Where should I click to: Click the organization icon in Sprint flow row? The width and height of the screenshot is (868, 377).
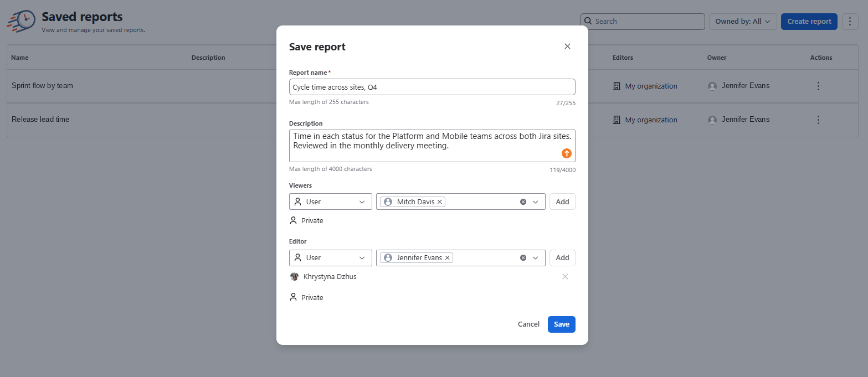pos(617,86)
